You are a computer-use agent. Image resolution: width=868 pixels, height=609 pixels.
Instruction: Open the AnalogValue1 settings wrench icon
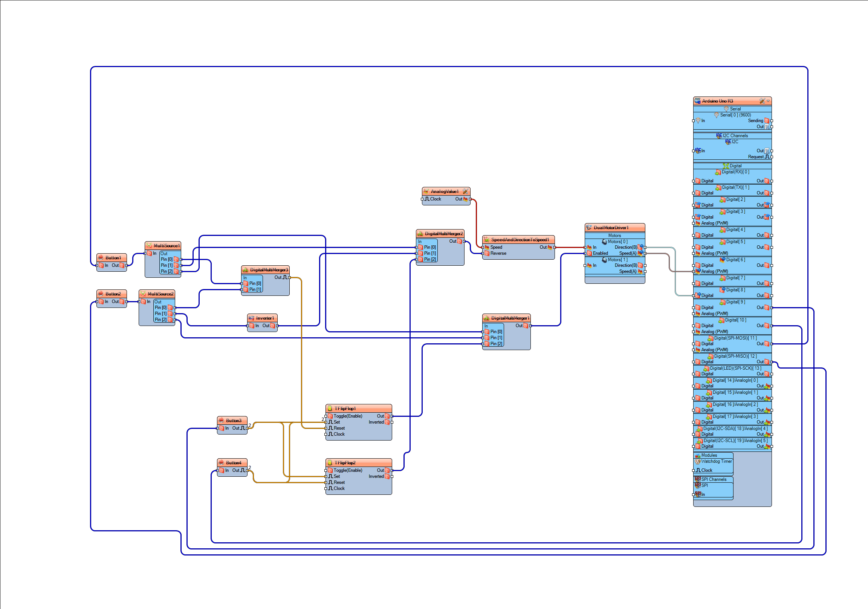click(465, 192)
